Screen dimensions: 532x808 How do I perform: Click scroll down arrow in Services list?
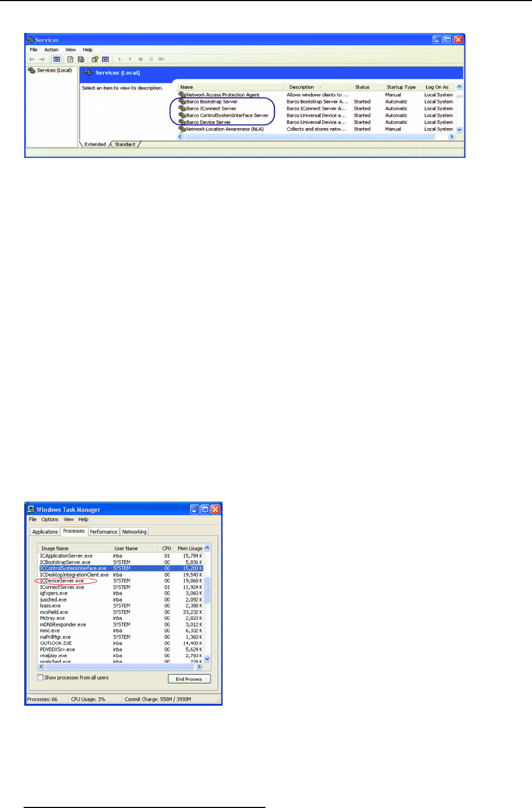[459, 130]
